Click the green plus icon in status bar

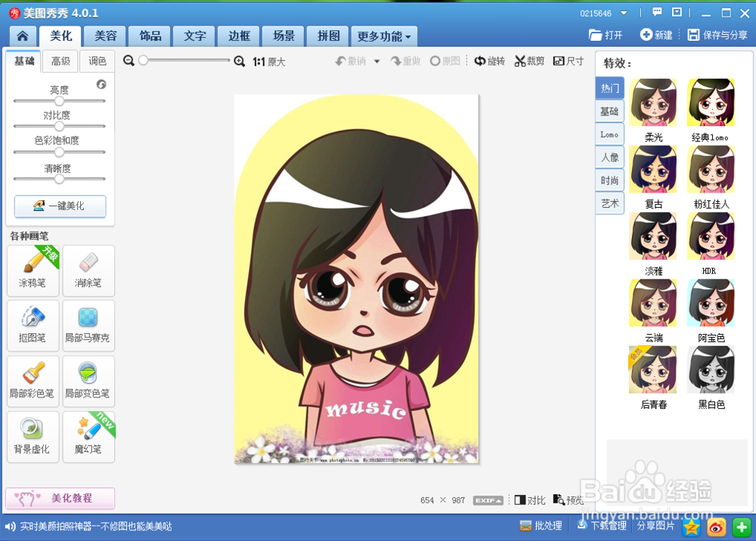(x=742, y=527)
